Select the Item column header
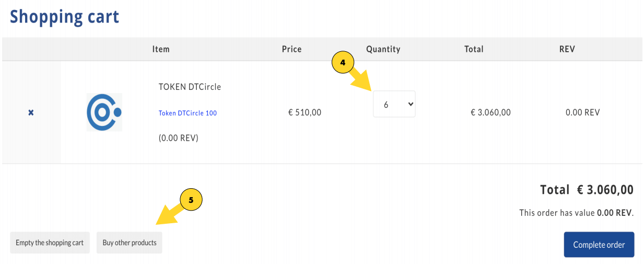 pyautogui.click(x=161, y=49)
